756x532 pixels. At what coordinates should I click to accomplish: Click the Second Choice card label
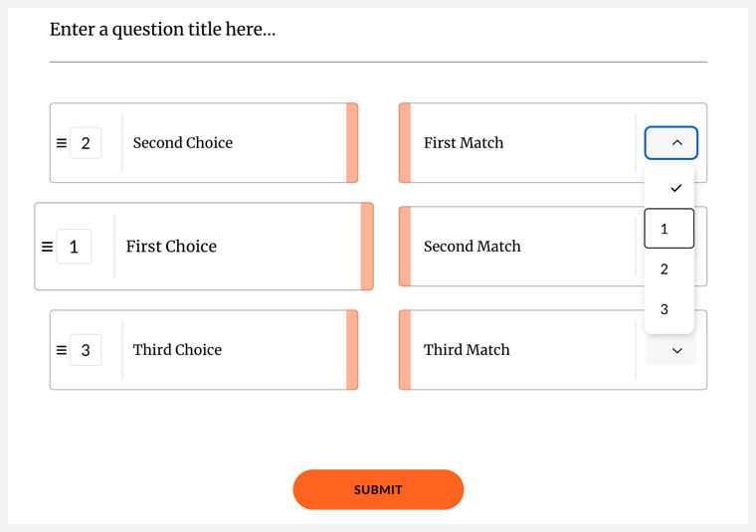183,143
